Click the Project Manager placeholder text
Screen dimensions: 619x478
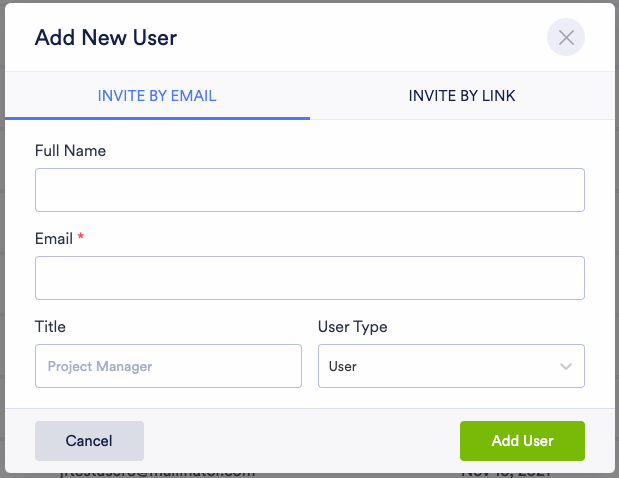click(100, 367)
